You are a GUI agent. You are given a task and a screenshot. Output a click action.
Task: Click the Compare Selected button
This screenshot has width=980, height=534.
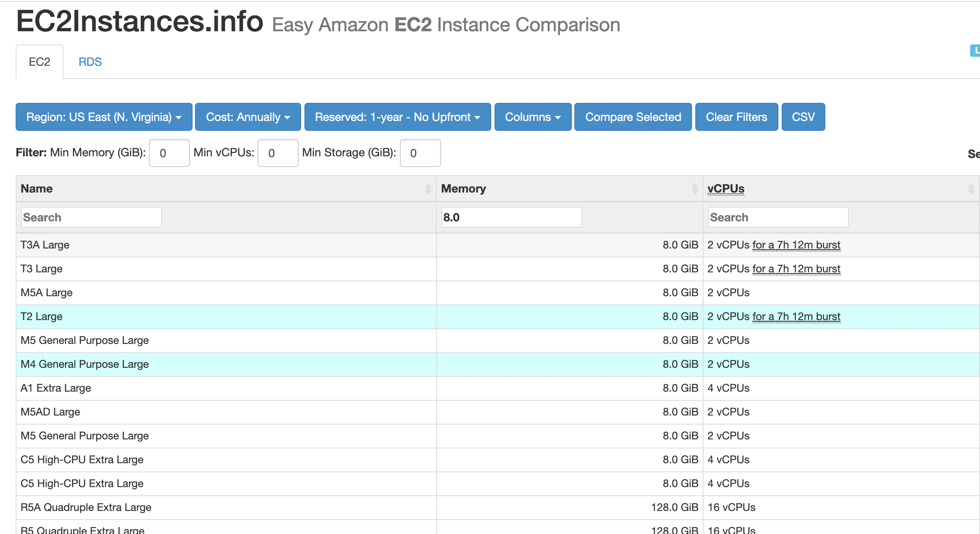pos(633,117)
